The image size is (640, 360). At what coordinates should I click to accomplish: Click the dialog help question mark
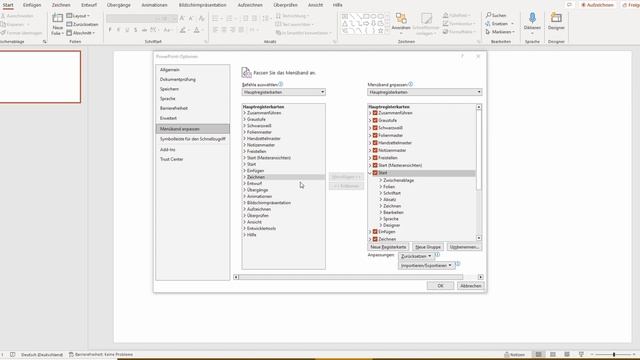point(462,56)
